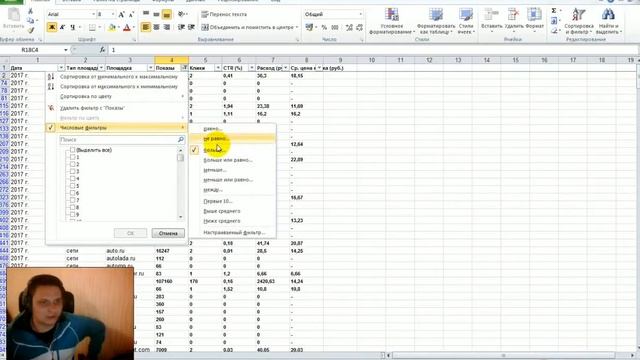Click the fill color bucket icon
This screenshot has height=360, width=640.
[111, 27]
